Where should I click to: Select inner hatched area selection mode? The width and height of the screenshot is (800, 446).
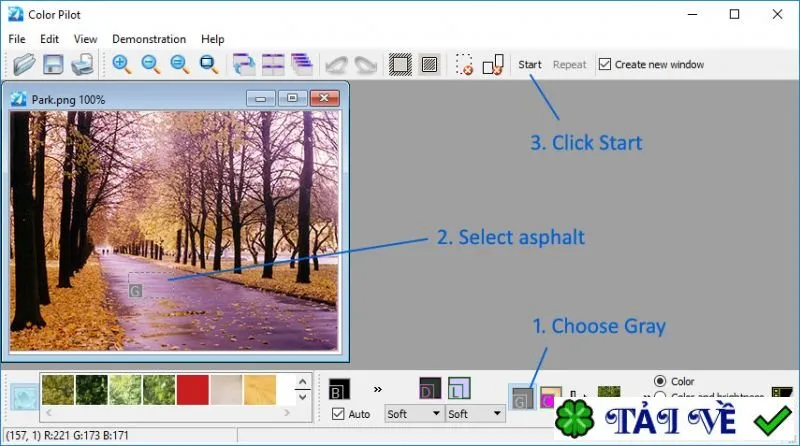click(x=430, y=65)
